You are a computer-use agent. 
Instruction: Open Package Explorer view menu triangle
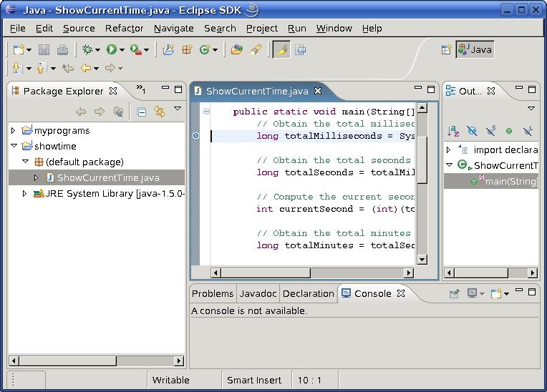(x=178, y=108)
